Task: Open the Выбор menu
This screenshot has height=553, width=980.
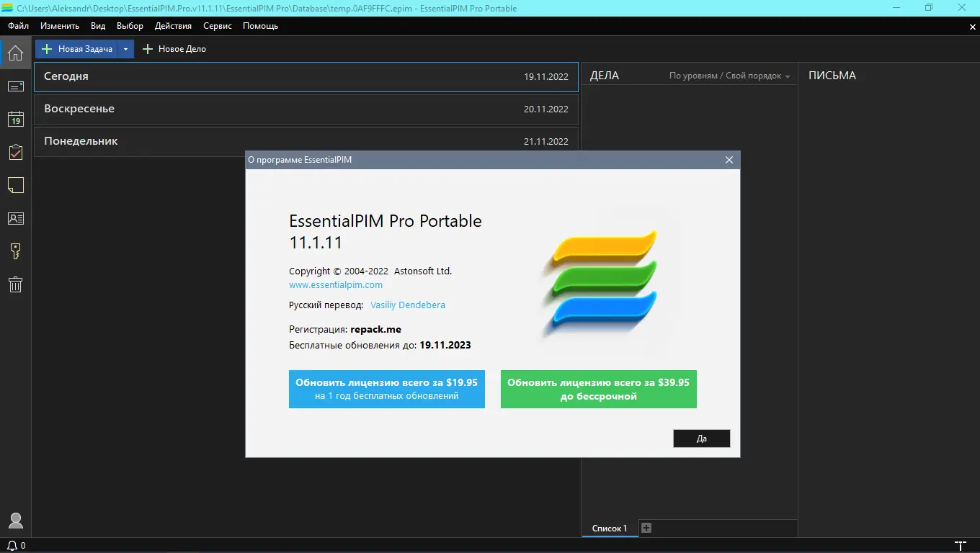Action: click(130, 26)
